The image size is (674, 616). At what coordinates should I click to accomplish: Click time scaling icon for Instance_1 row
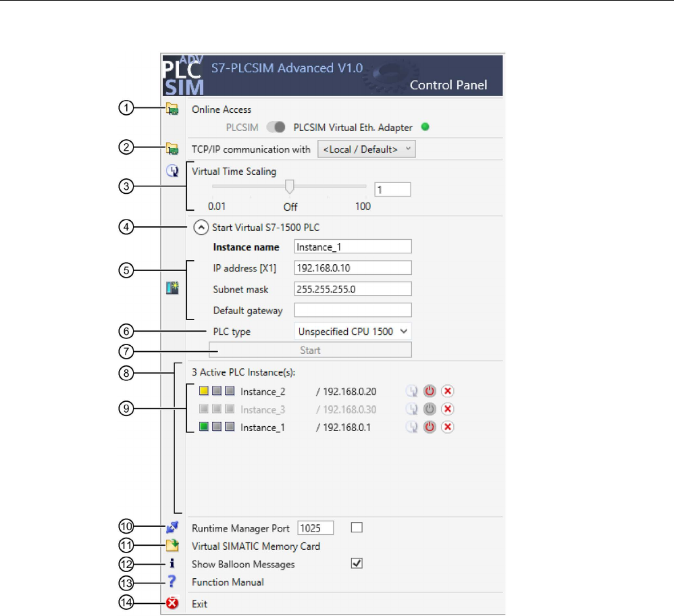point(412,427)
